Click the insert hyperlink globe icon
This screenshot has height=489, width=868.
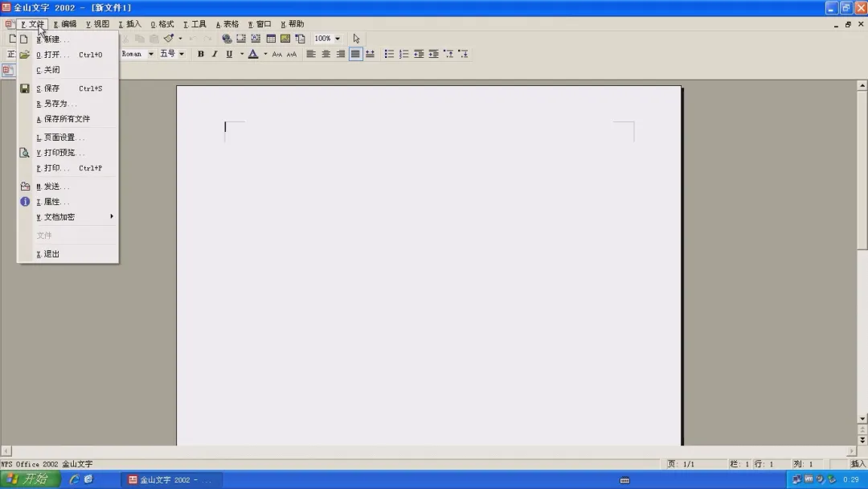(227, 39)
